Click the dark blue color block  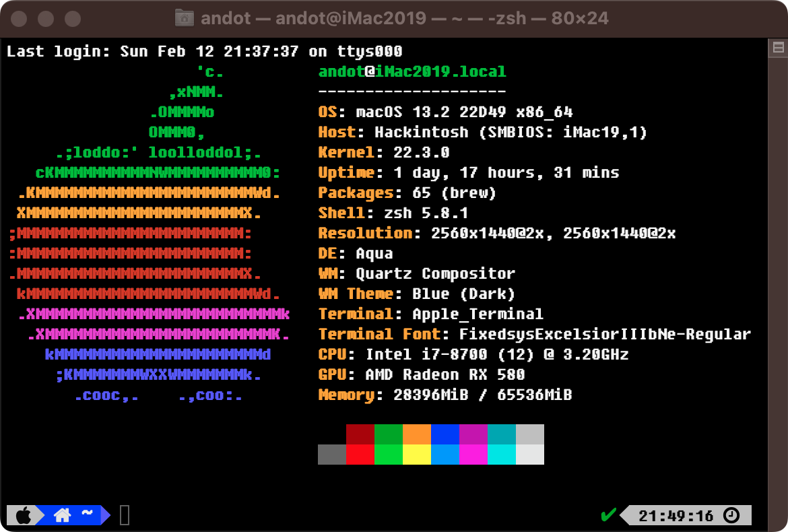445,434
